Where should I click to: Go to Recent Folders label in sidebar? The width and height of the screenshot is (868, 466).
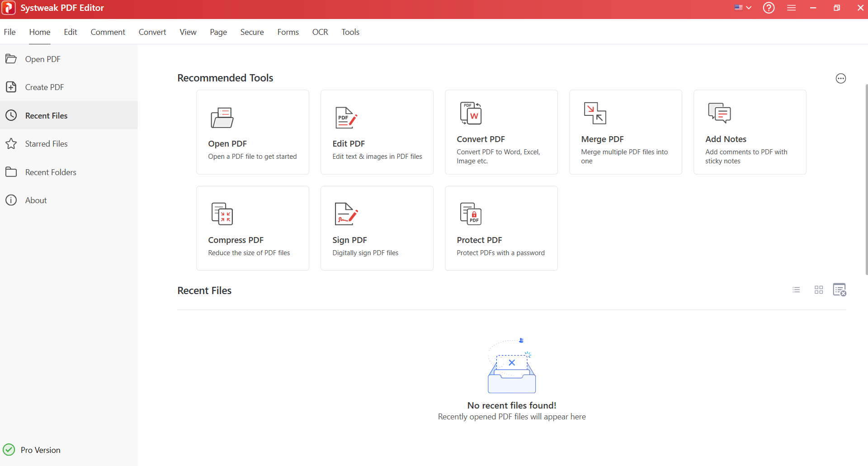coord(51,172)
